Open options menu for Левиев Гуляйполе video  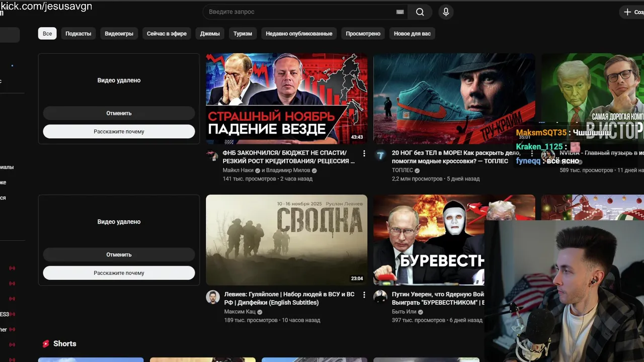click(364, 295)
